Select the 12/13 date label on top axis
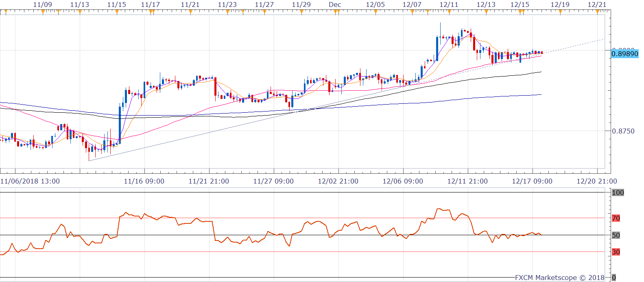 coord(486,4)
